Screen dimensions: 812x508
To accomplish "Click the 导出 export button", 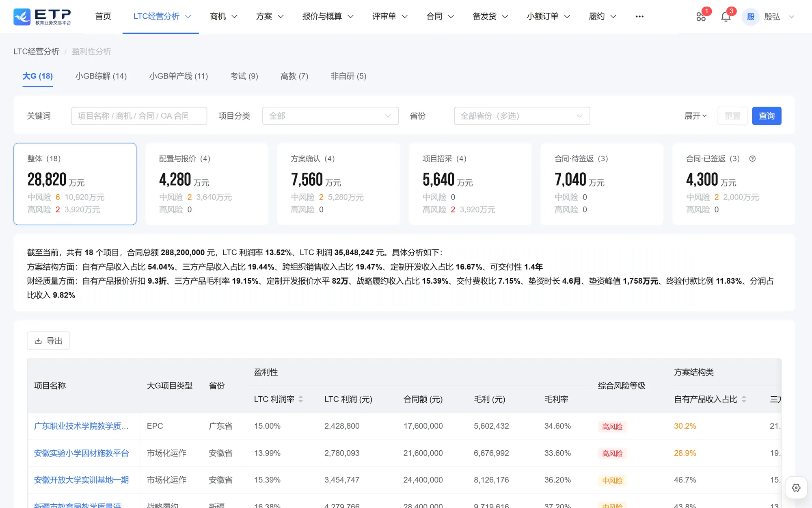I will click(x=48, y=341).
